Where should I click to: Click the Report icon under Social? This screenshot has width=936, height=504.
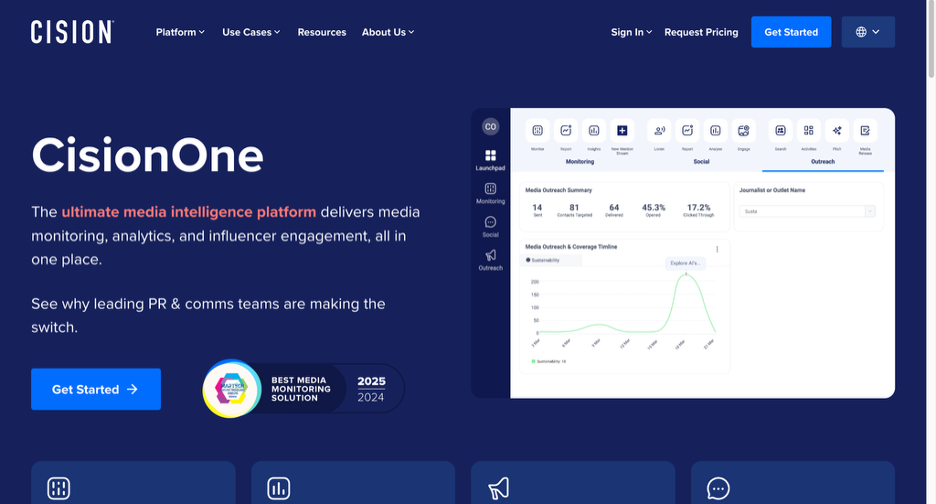coord(688,130)
